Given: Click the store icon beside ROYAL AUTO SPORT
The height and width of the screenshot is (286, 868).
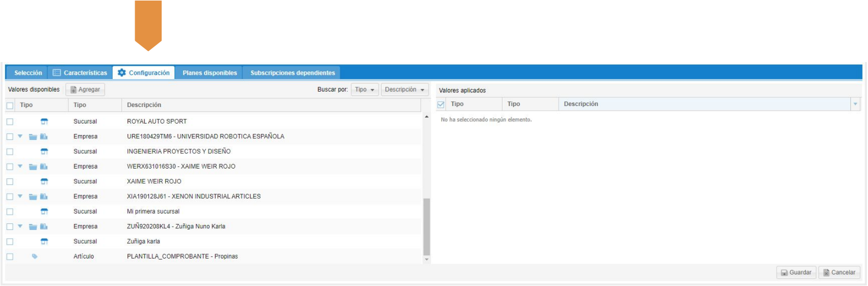Looking at the screenshot, I should tap(45, 121).
